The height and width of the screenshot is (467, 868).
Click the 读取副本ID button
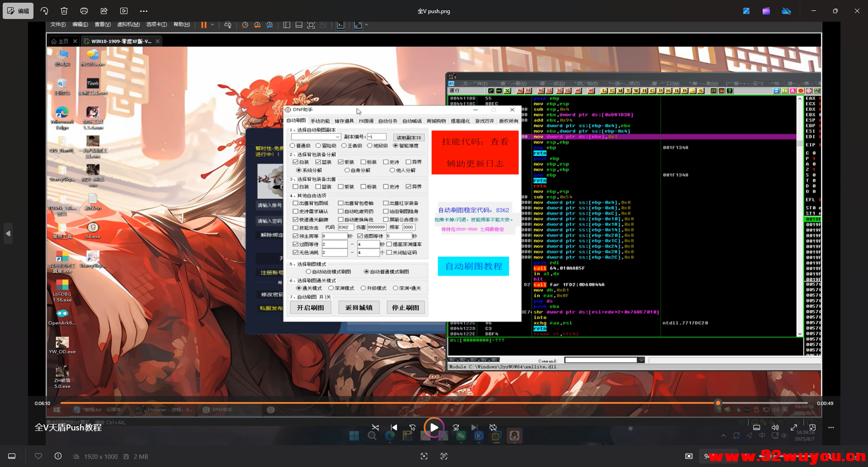[409, 137]
